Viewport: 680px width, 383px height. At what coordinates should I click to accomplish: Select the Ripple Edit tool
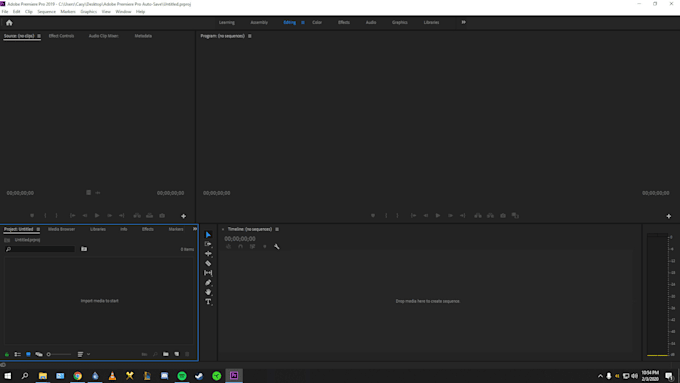tap(208, 254)
